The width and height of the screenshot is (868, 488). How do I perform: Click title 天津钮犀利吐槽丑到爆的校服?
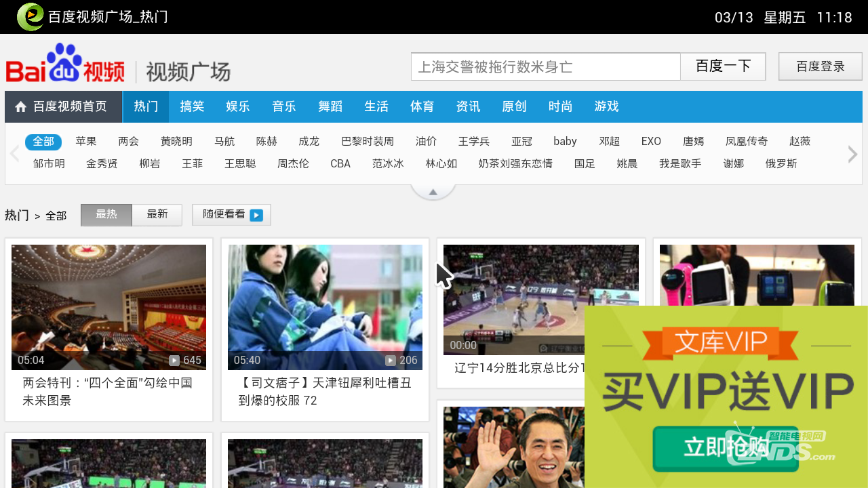pos(325,392)
